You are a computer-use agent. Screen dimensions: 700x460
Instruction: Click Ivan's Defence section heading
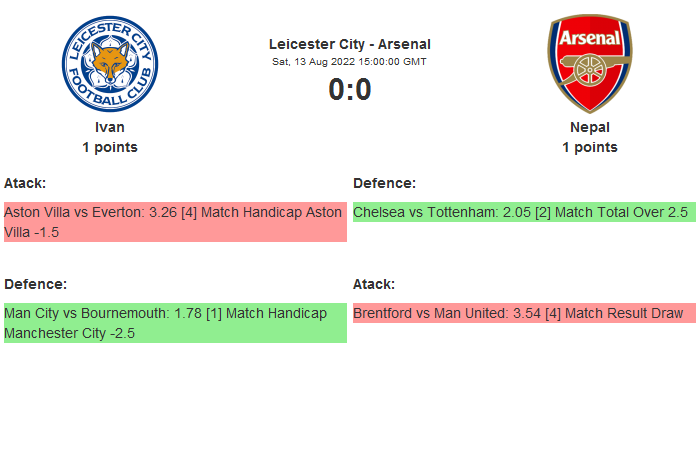coord(35,284)
